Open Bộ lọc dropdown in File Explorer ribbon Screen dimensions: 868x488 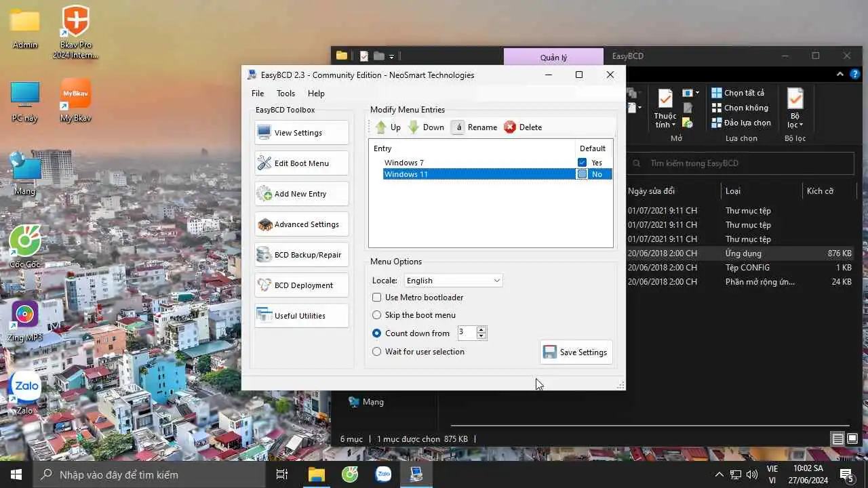tap(795, 108)
